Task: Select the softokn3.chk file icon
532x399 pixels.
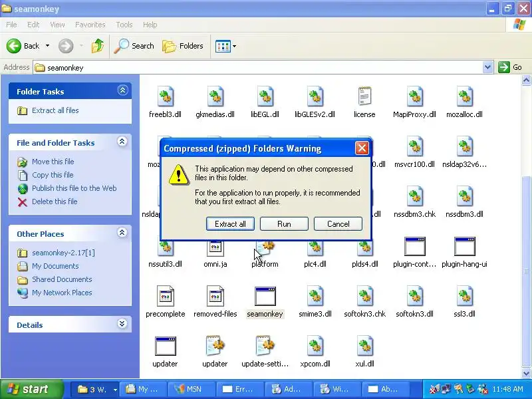Action: pyautogui.click(x=364, y=296)
